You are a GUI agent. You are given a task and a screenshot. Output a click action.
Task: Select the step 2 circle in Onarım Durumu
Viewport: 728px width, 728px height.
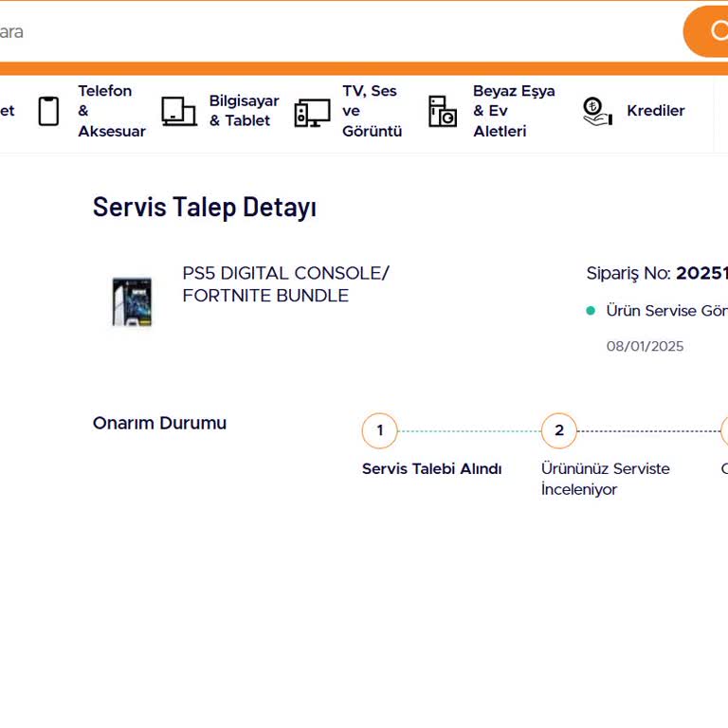click(x=559, y=430)
